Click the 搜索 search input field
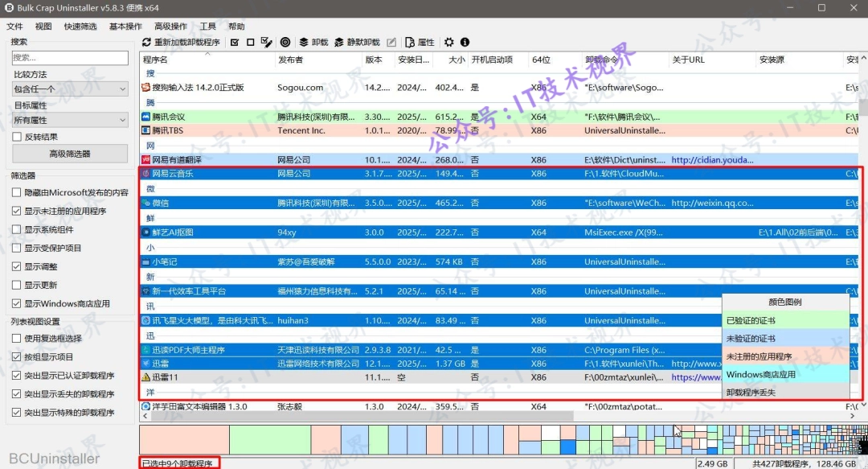 70,58
